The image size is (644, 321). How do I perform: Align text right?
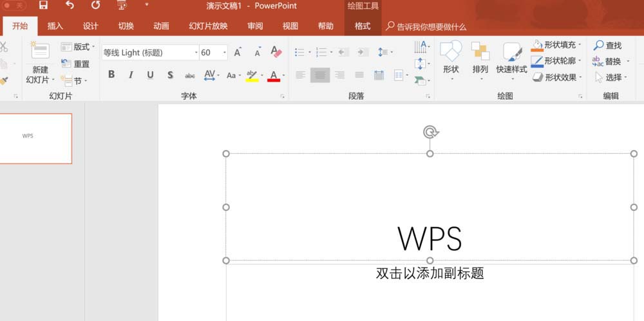(339, 75)
